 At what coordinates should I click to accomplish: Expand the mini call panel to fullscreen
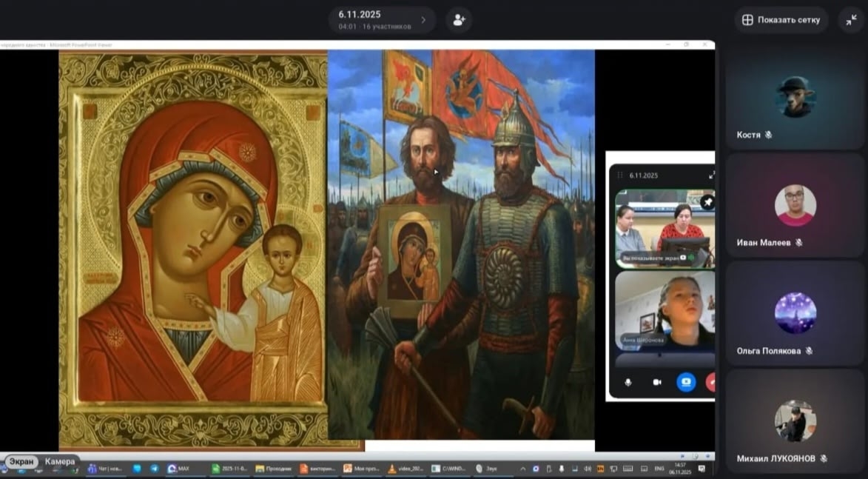(711, 175)
